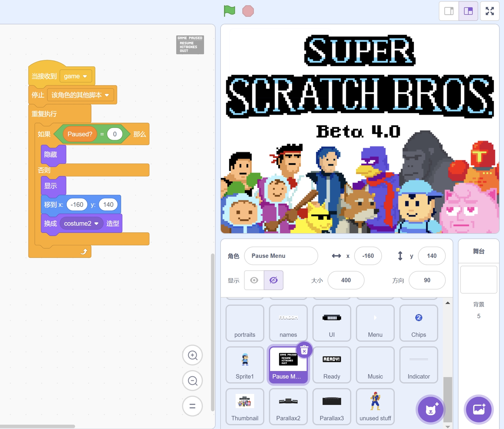Show the sprite using the eye toggle
The height and width of the screenshot is (429, 504).
coord(254,280)
